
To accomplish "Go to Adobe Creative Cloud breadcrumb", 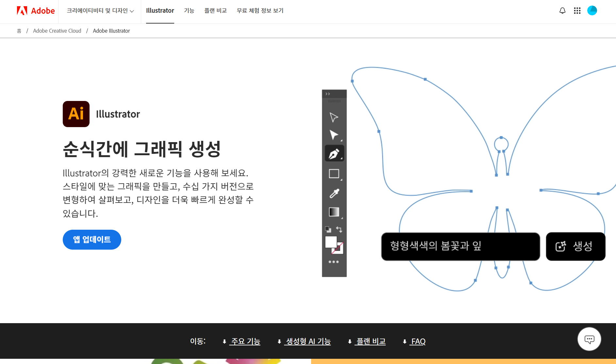I will pyautogui.click(x=57, y=31).
